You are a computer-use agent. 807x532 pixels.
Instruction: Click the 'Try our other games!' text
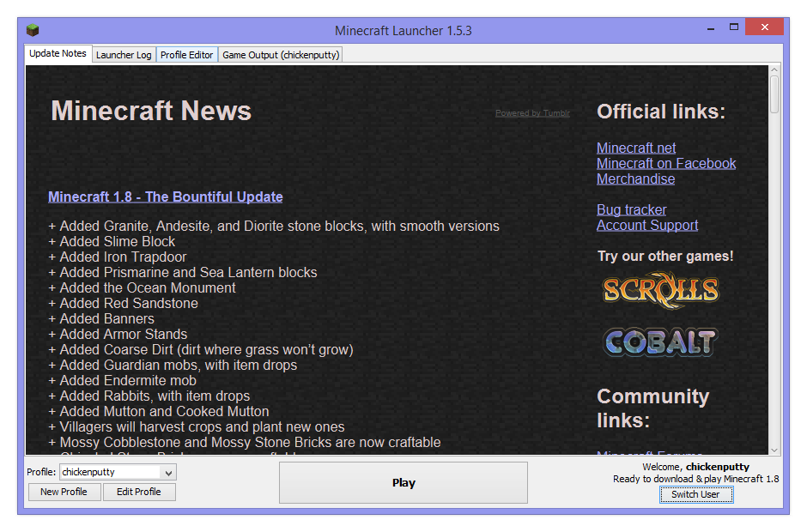pyautogui.click(x=665, y=257)
